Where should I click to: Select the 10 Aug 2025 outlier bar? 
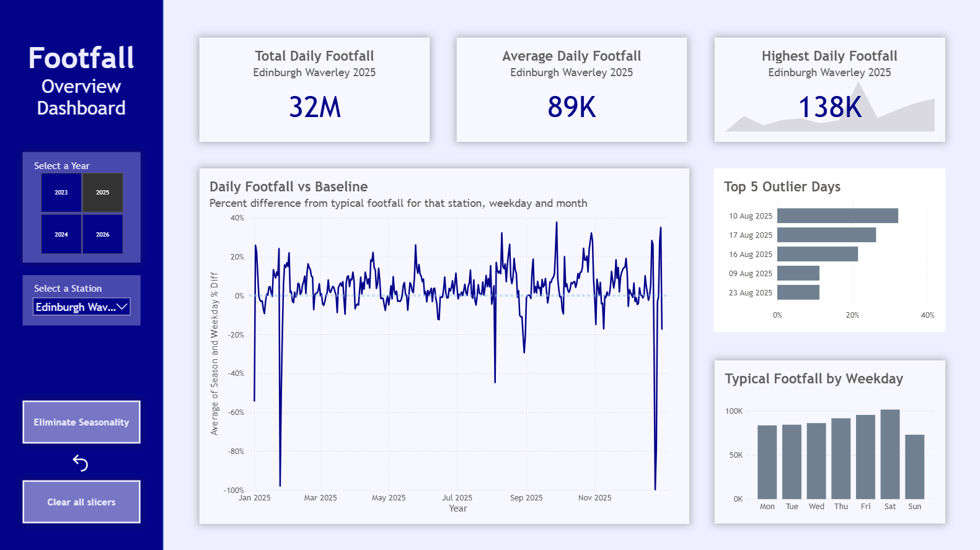coord(837,216)
